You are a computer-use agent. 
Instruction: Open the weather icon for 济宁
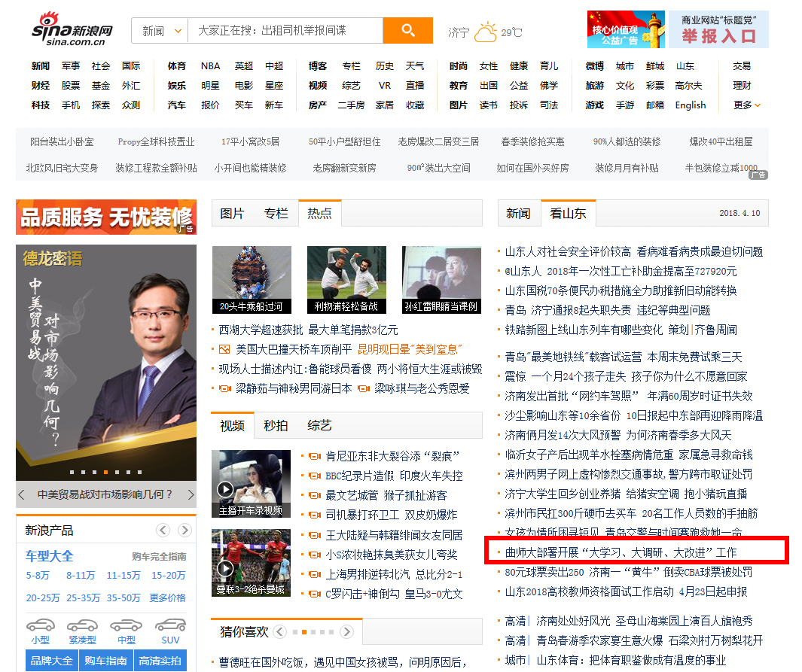point(486,32)
